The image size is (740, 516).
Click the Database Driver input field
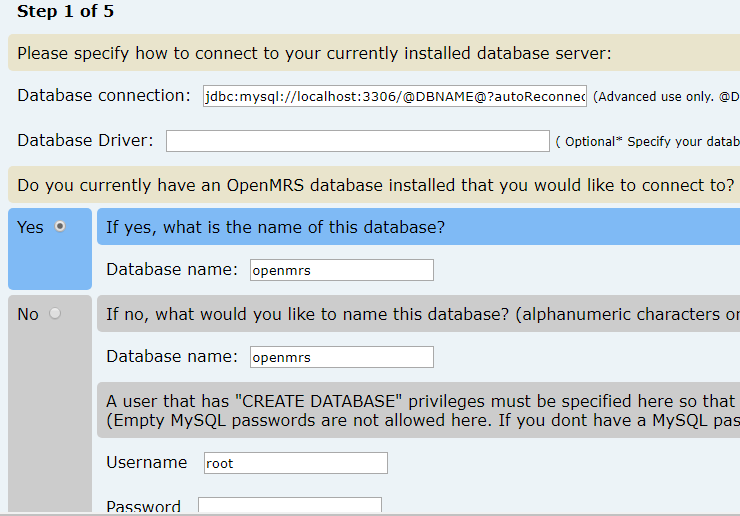coord(358,141)
